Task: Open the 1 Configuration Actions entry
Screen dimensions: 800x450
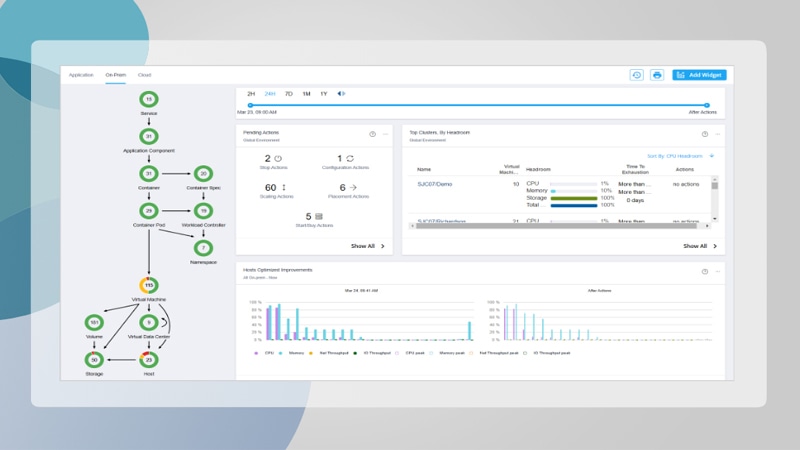Action: (x=345, y=162)
